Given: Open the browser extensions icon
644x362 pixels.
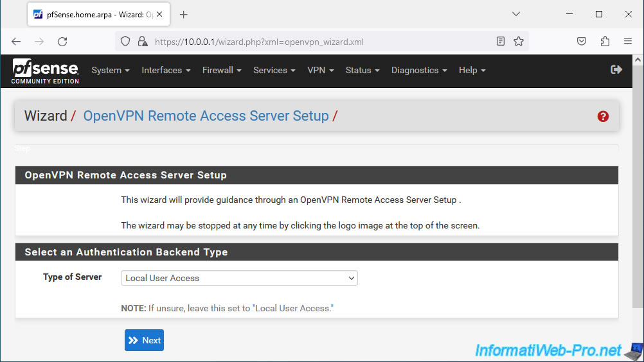Looking at the screenshot, I should pyautogui.click(x=605, y=41).
